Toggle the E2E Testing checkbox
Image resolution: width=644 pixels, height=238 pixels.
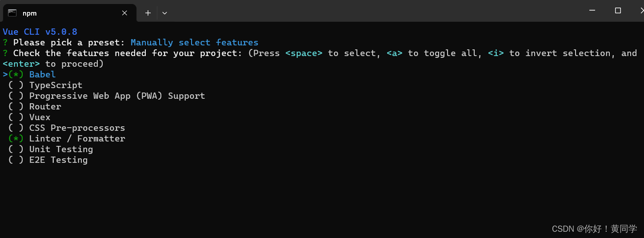pyautogui.click(x=16, y=160)
